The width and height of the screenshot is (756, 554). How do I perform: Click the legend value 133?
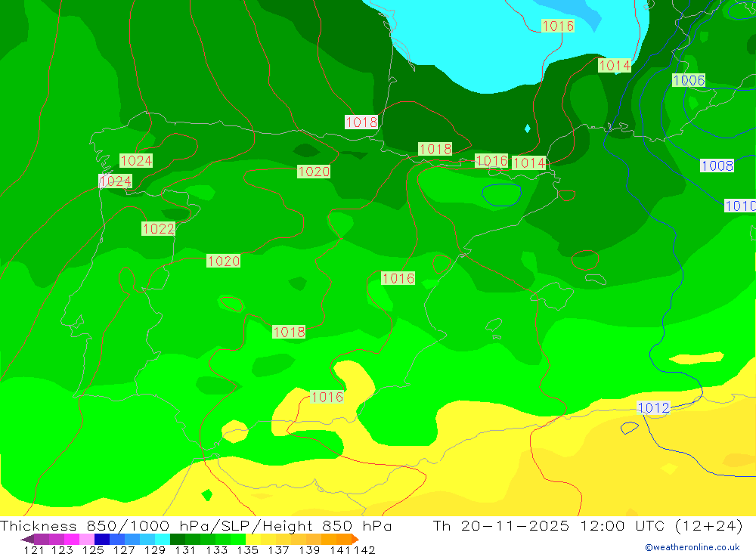[216, 549]
